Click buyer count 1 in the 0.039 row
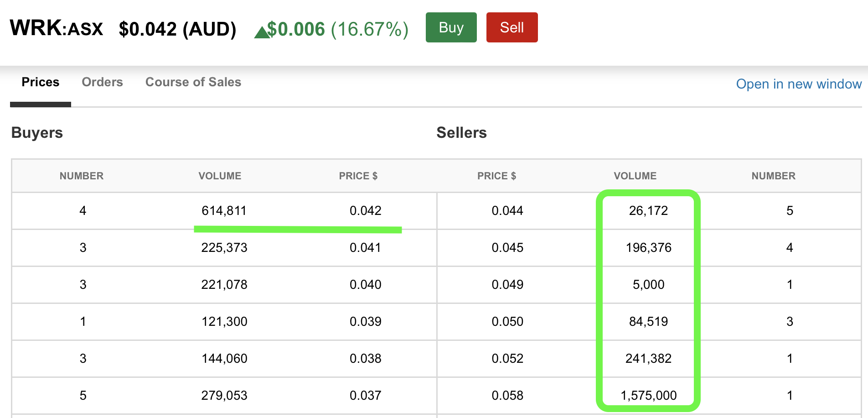The height and width of the screenshot is (418, 868). click(83, 322)
